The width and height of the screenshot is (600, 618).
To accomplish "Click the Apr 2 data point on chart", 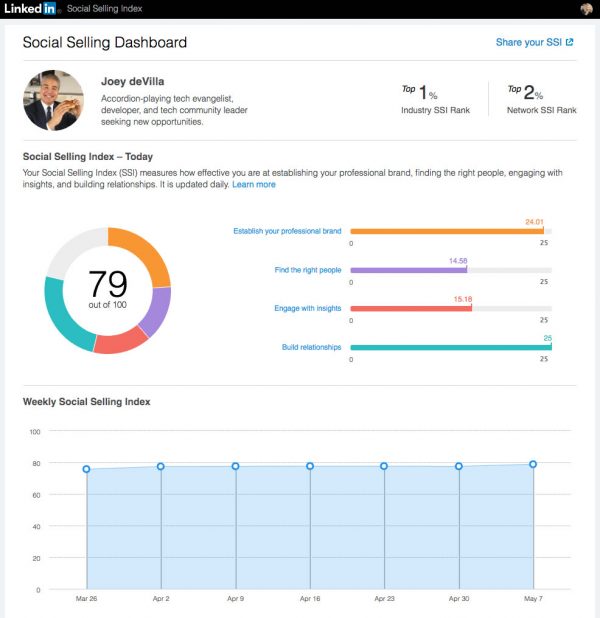I will pos(161,466).
